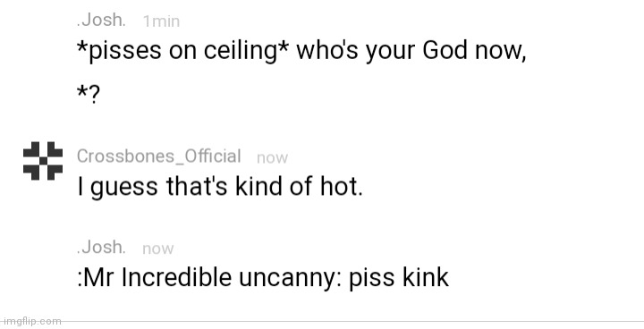Click the ":Mr Incredible uncanny:" emoji shortcode

pyautogui.click(x=209, y=278)
